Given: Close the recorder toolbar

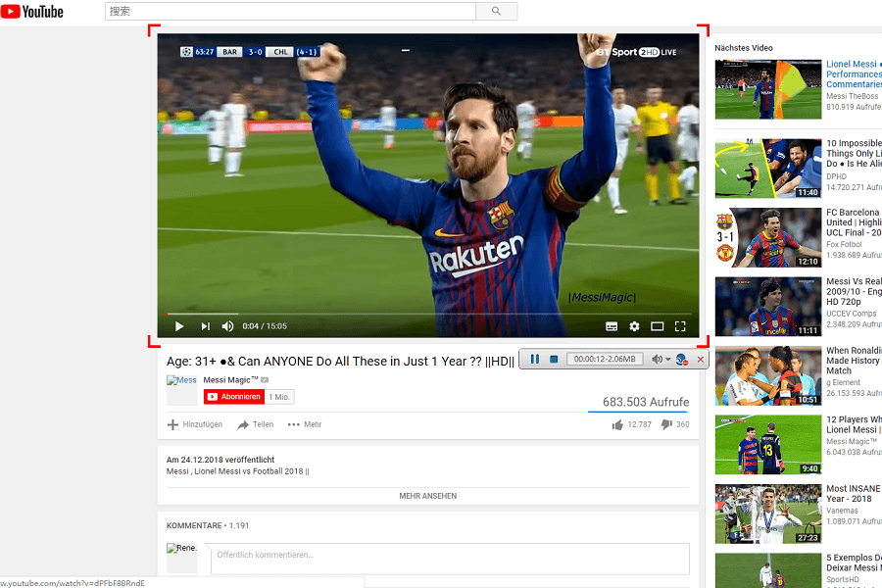Looking at the screenshot, I should point(701,359).
